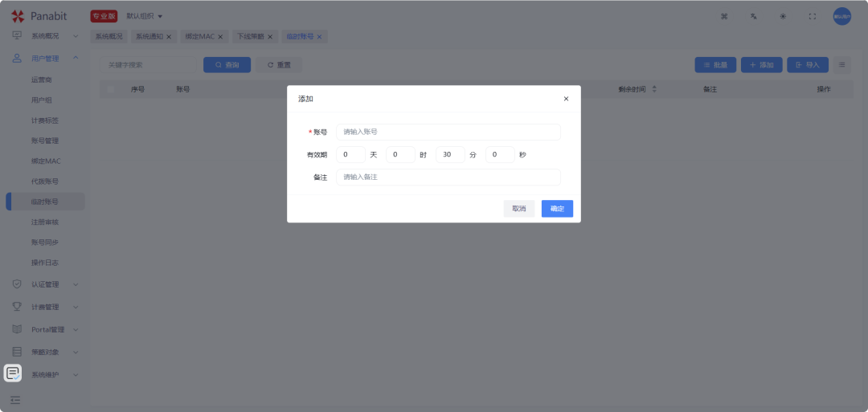
Task: Sort by 剩余时间 column arrows
Action: pos(654,89)
